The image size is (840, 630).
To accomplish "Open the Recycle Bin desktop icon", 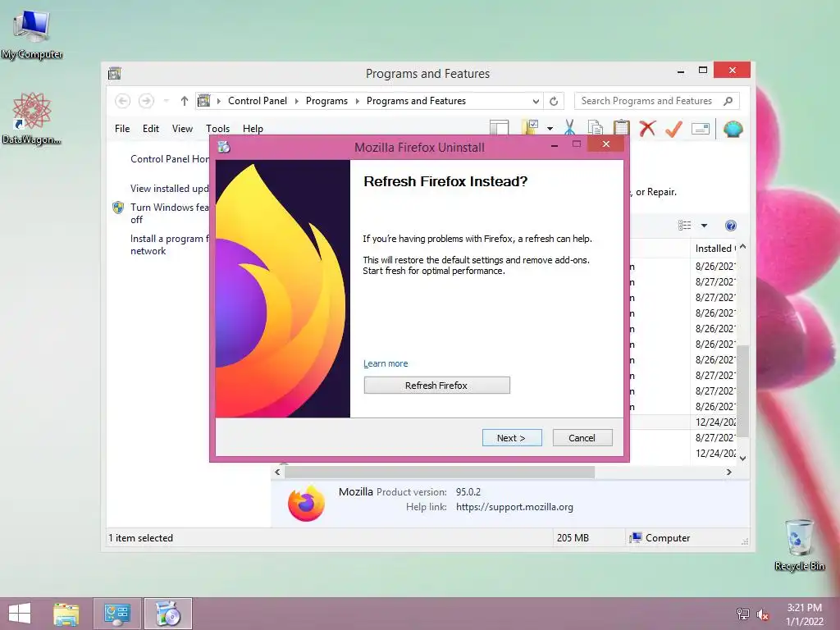I will tap(799, 545).
